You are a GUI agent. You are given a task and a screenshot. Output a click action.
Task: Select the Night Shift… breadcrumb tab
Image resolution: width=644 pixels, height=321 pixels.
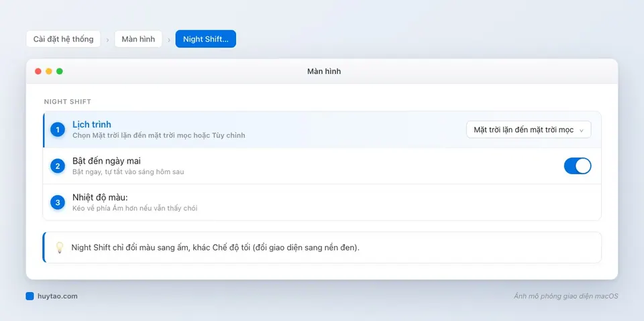click(x=206, y=39)
